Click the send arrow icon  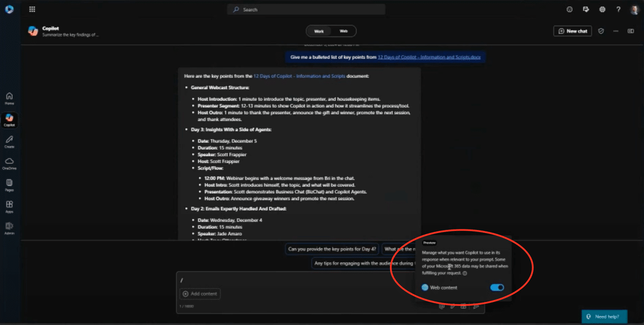tap(476, 306)
